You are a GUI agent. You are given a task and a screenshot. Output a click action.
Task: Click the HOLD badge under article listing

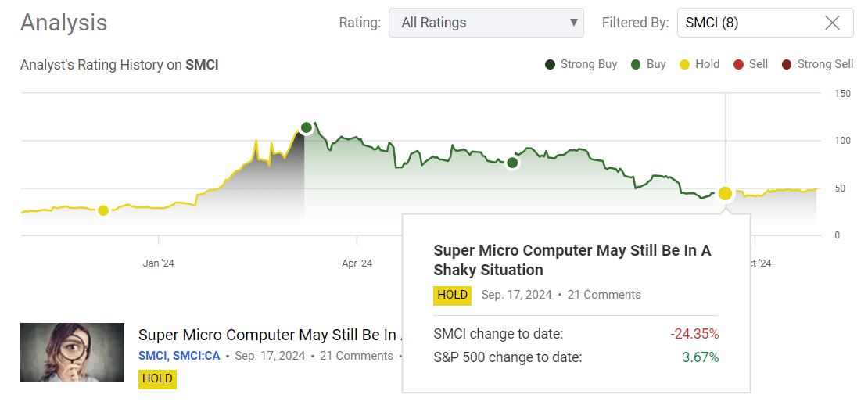(x=157, y=379)
